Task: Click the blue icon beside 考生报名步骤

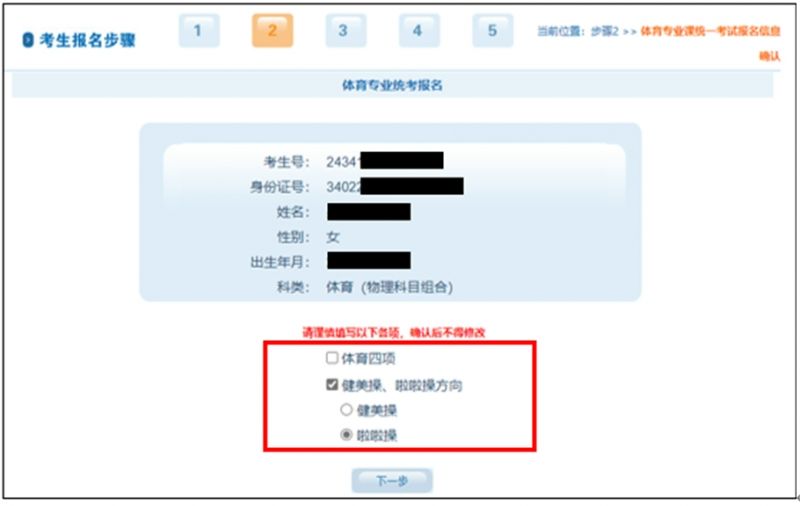Action: pyautogui.click(x=28, y=40)
